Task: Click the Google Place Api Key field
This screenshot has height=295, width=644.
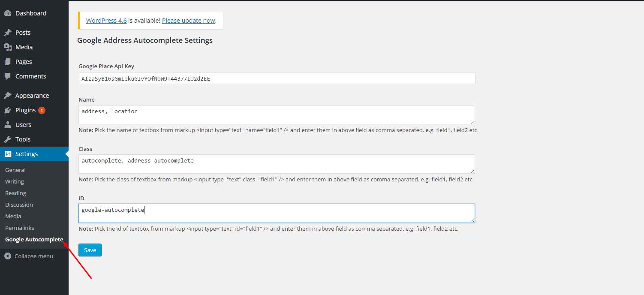Action: pyautogui.click(x=277, y=78)
